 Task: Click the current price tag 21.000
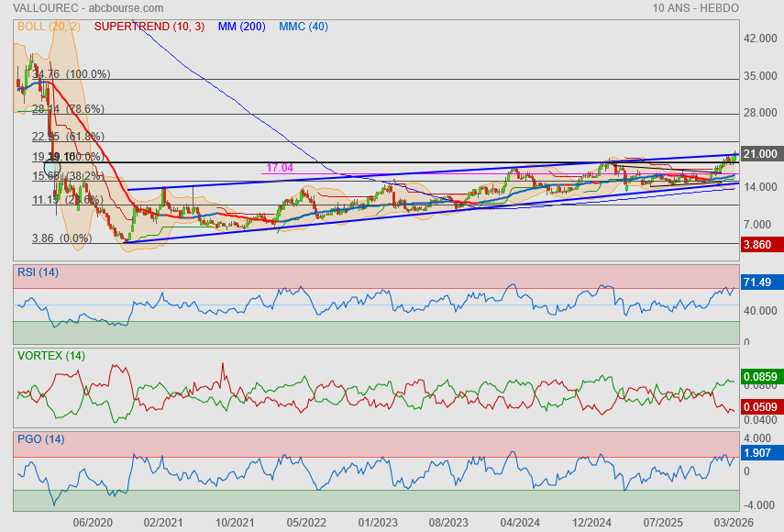[761, 154]
